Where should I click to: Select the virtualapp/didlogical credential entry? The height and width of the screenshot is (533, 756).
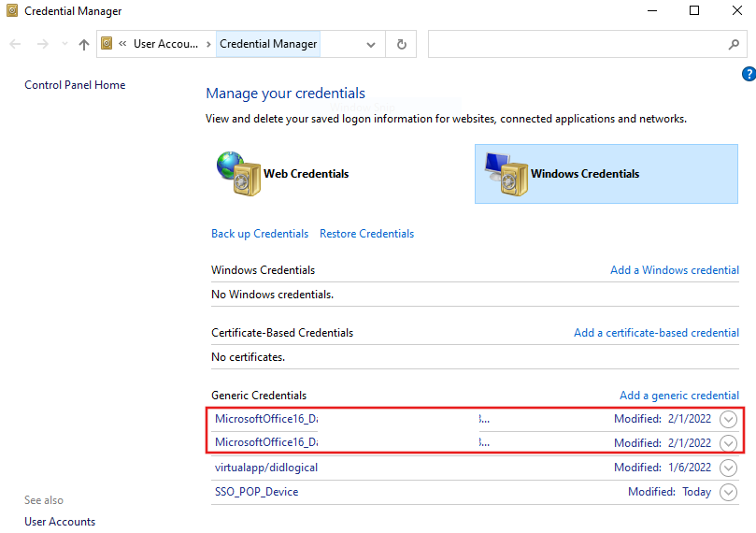[x=266, y=468]
